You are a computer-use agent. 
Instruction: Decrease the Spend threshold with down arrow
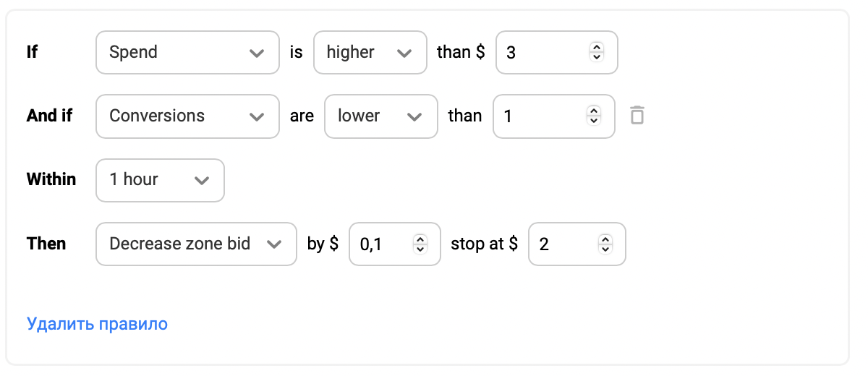596,57
